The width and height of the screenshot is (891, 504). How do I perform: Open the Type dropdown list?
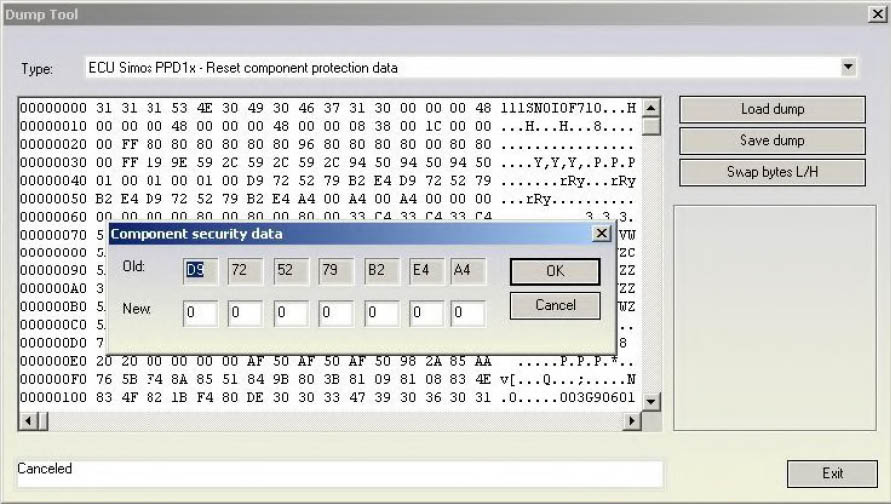click(848, 68)
